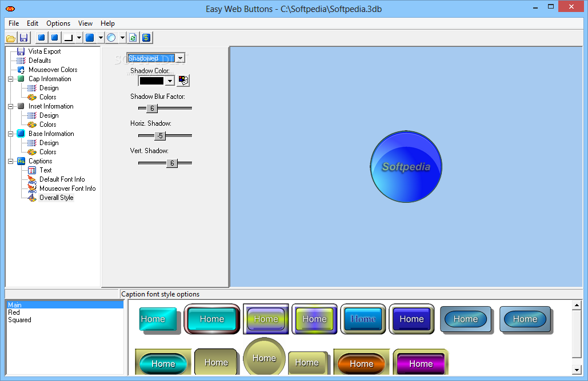Viewport: 588px width, 381px height.
Task: Open the Options menu
Action: (58, 23)
